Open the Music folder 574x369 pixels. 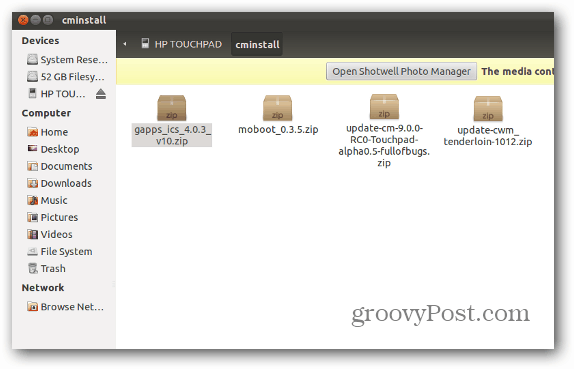47,200
